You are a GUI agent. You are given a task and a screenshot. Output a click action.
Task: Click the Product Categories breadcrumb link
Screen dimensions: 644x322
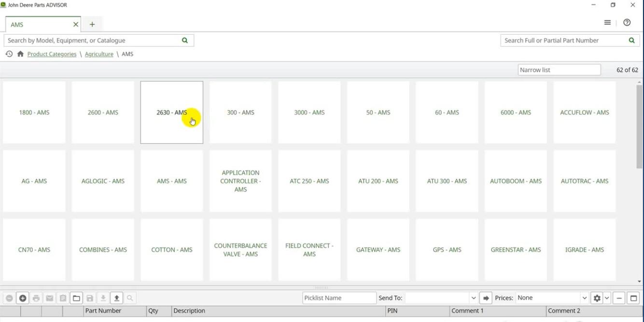click(52, 54)
